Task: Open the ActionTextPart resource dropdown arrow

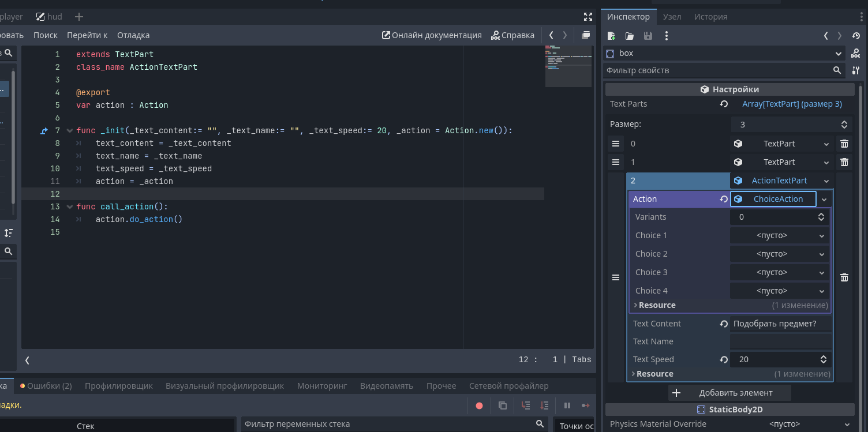Action: pos(826,181)
